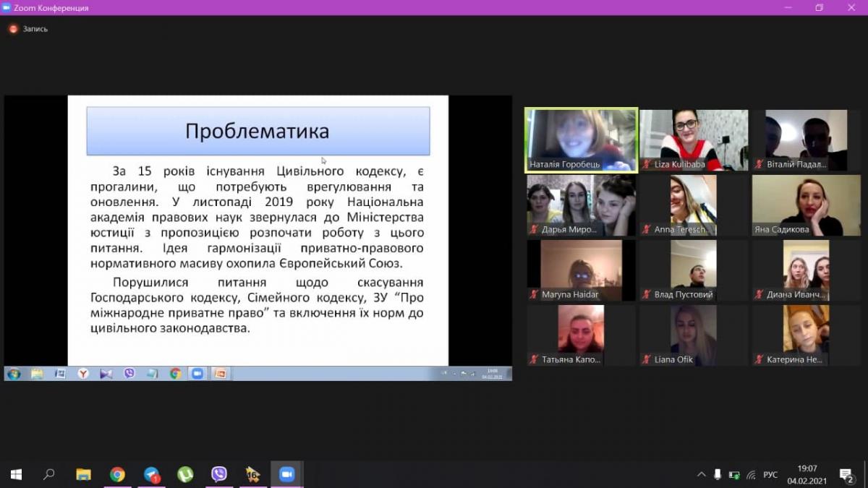Select Наталія Горобець's video tile
Viewport: 868px width, 488px height.
582,140
